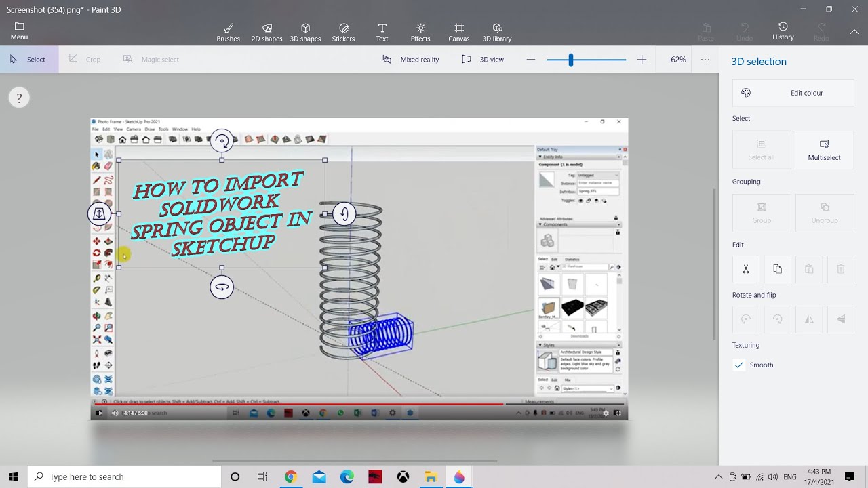Open the 3D library
The image size is (868, 488).
point(497,32)
